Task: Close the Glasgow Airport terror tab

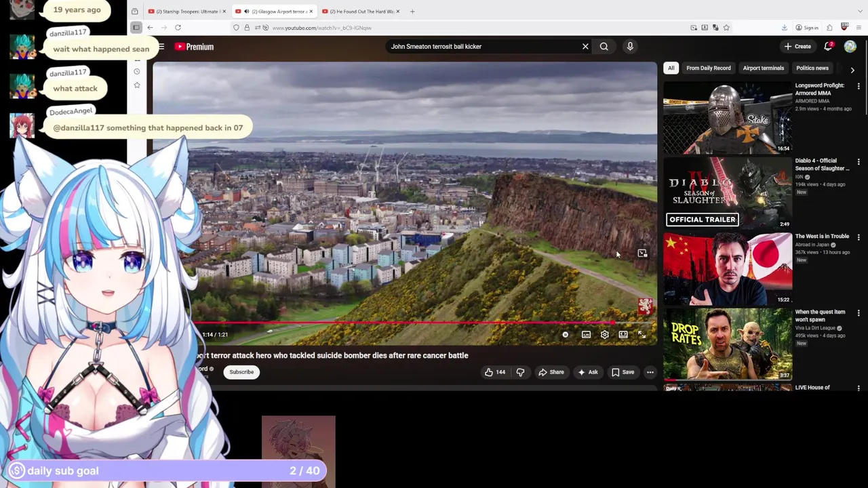Action: (311, 12)
